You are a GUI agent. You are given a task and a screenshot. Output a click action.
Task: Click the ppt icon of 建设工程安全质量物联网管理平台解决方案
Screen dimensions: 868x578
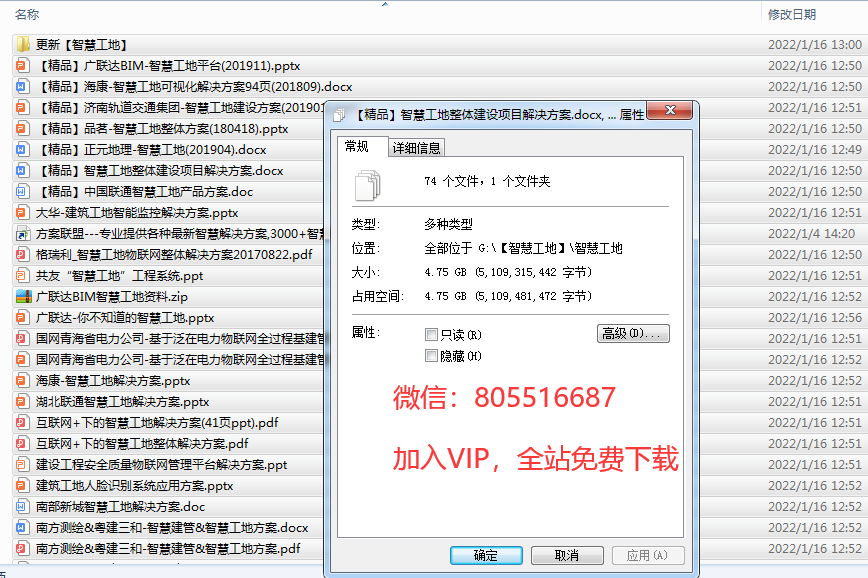point(22,465)
